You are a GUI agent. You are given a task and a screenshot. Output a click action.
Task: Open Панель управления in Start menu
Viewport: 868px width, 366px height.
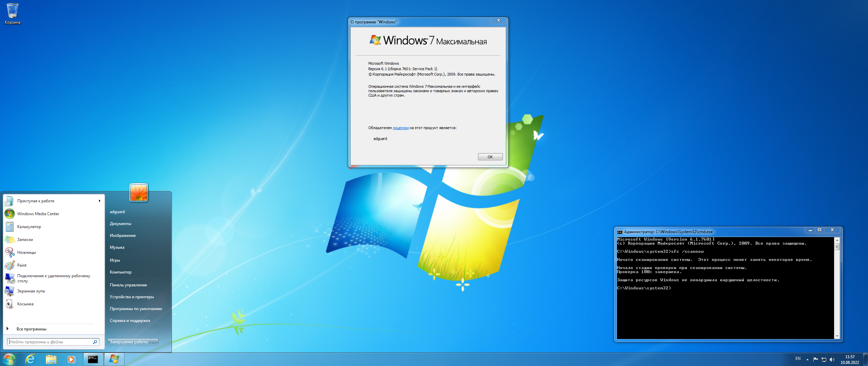click(x=128, y=285)
